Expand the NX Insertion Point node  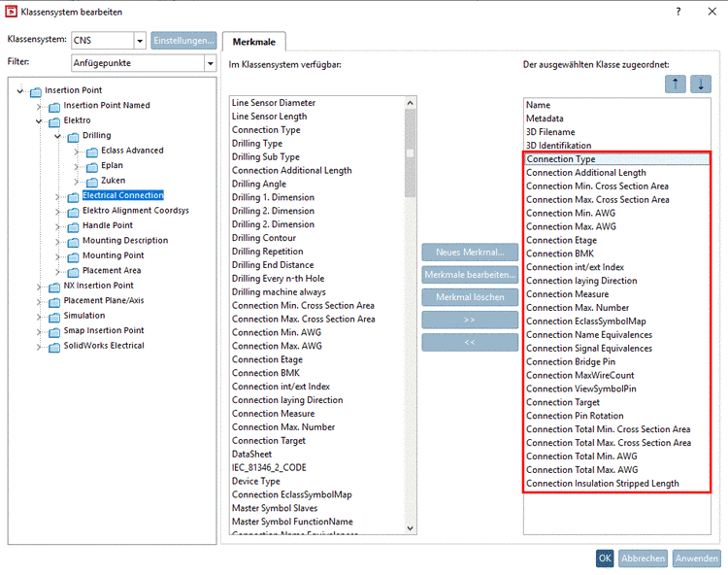tap(39, 287)
